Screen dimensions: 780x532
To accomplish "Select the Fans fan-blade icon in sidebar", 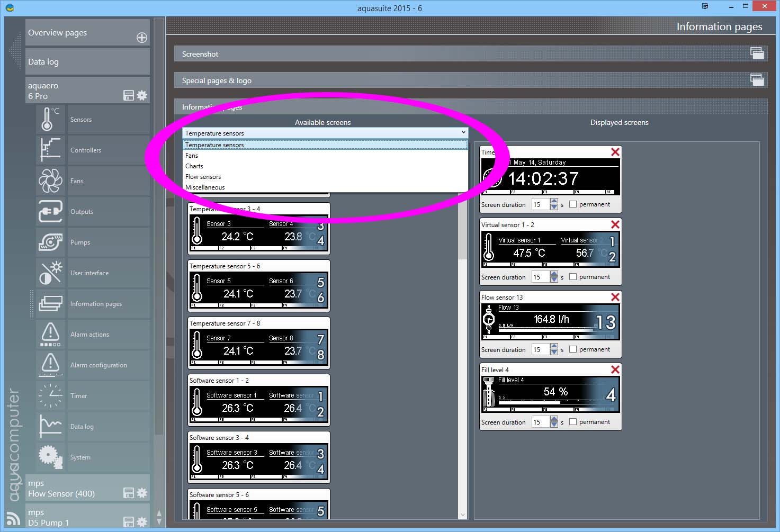I will coord(50,181).
